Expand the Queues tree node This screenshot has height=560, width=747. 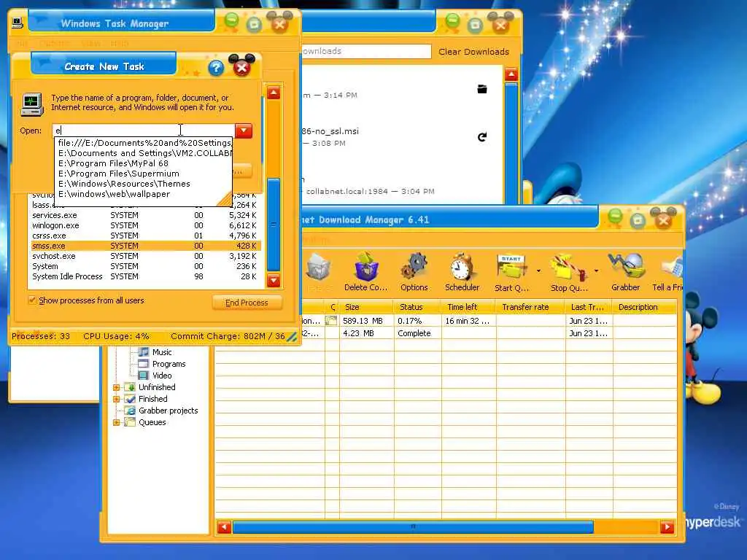[x=116, y=422]
